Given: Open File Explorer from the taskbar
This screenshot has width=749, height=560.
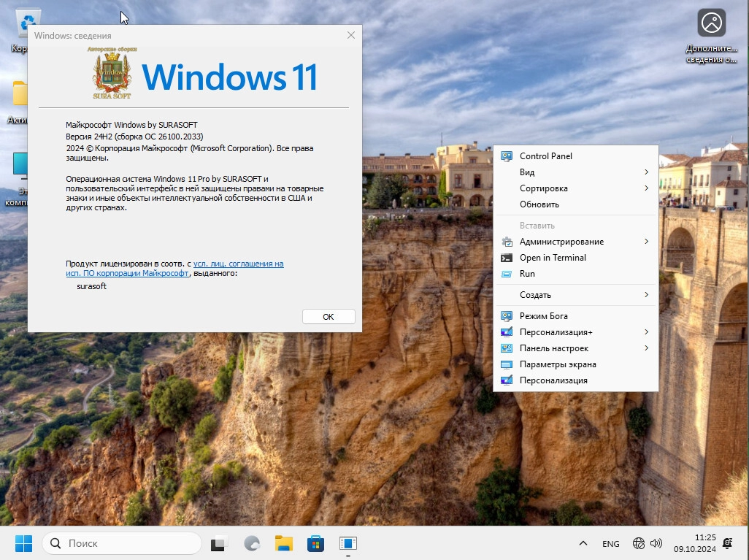Looking at the screenshot, I should 284,543.
